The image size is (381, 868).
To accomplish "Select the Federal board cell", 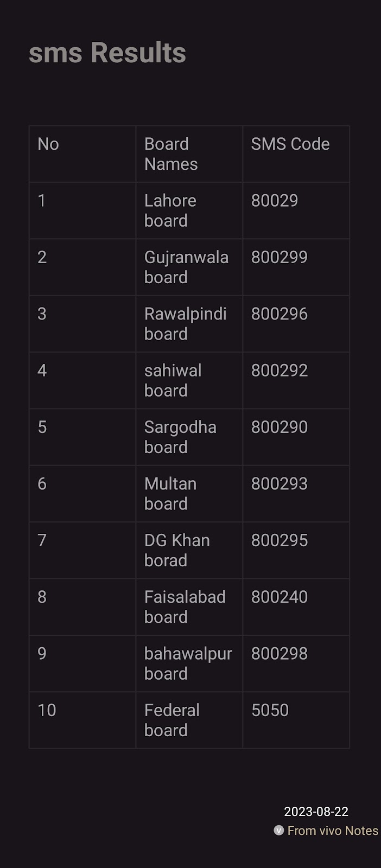I will [189, 720].
